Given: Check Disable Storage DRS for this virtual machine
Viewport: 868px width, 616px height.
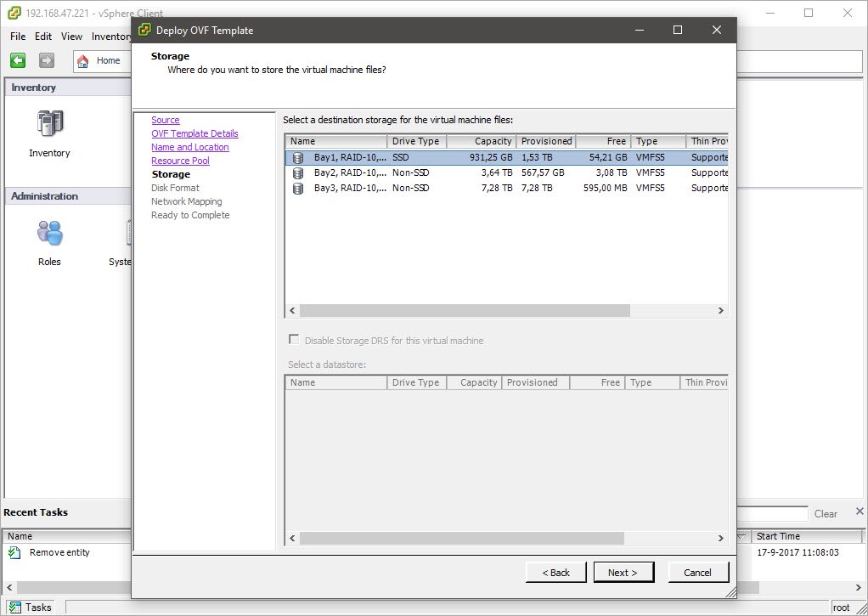Looking at the screenshot, I should click(293, 340).
